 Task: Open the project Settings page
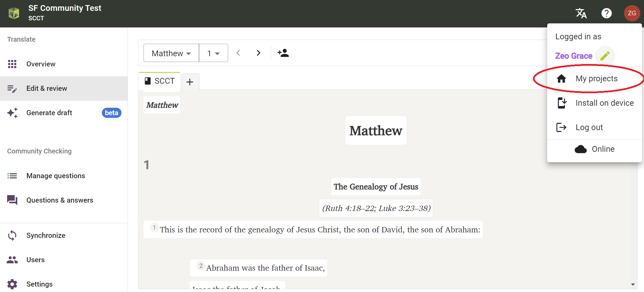pos(39,284)
